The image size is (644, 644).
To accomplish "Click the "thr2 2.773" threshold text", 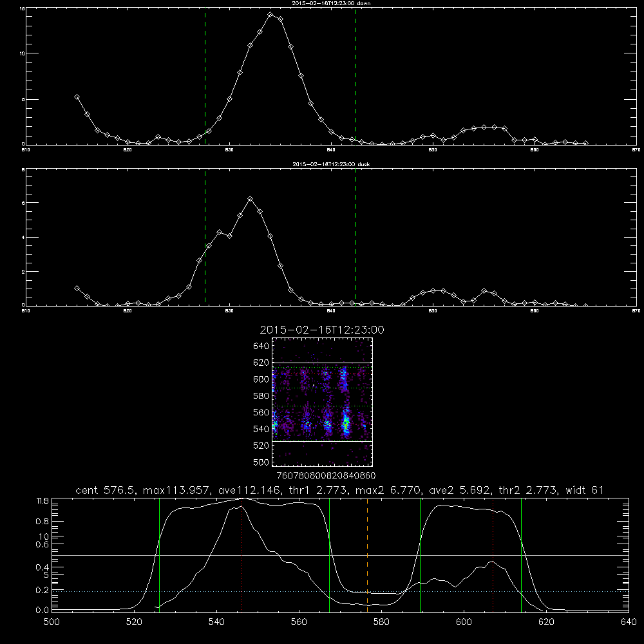I will 527,490.
